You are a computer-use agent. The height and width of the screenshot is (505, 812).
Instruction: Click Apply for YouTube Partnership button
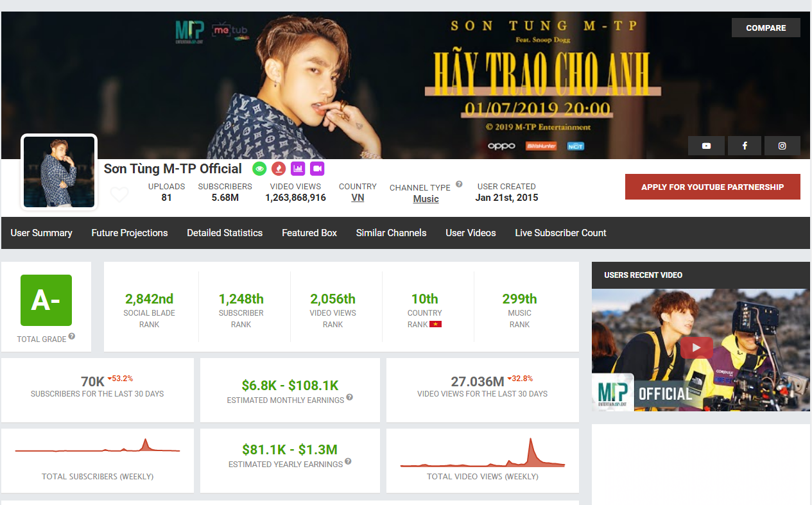point(713,187)
